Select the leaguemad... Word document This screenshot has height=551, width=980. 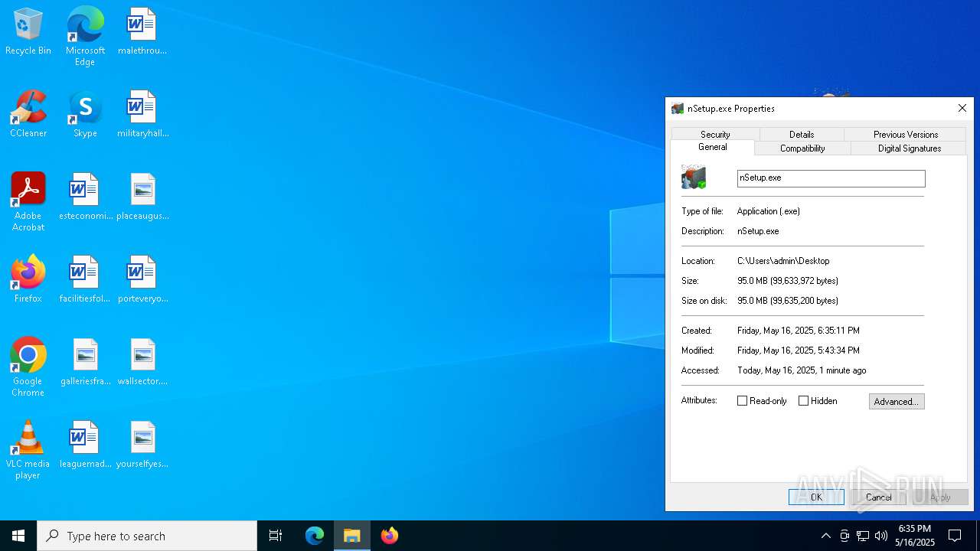point(85,445)
